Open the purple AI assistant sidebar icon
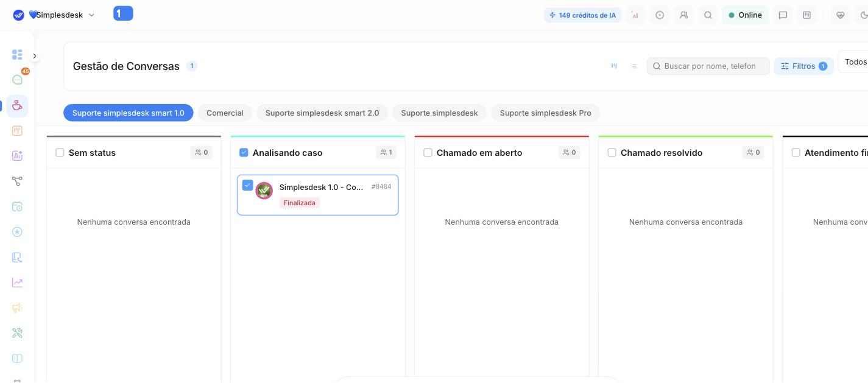This screenshot has height=383, width=868. (x=17, y=156)
